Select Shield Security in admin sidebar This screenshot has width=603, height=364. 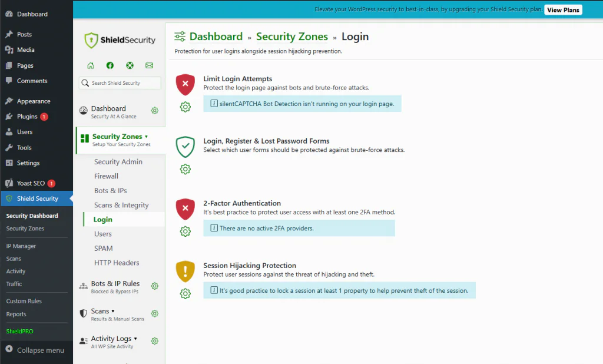[x=37, y=198]
